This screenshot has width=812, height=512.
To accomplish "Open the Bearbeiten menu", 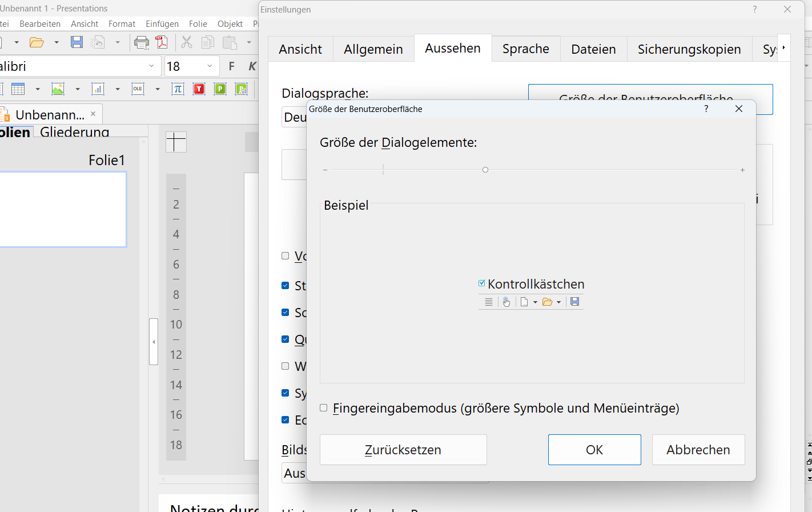I will pyautogui.click(x=40, y=24).
